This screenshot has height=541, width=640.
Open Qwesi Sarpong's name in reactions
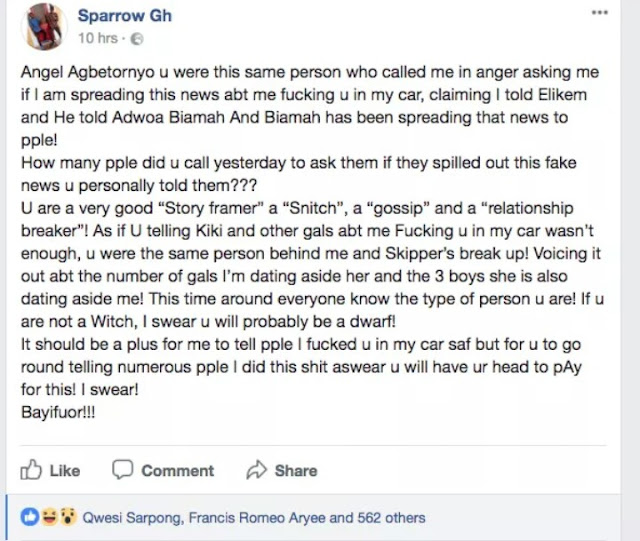(x=133, y=518)
